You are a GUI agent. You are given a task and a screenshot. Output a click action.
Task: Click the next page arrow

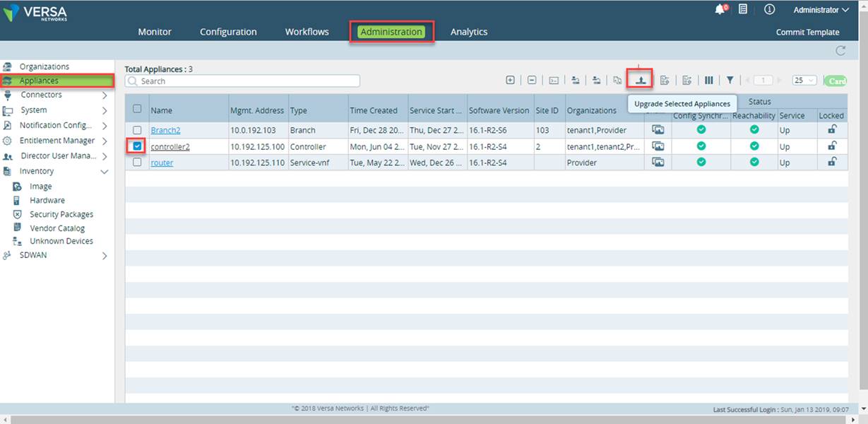tap(780, 81)
